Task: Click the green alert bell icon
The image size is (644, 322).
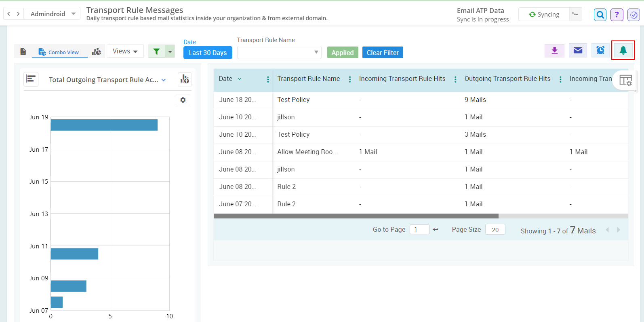Action: tap(623, 51)
